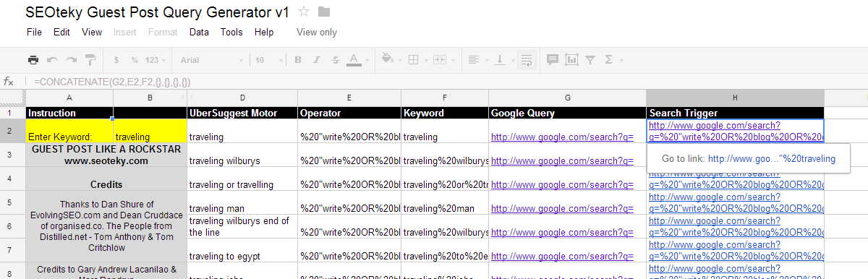This screenshot has height=279, width=868.
Task: Click the Search Trigger link in row 5
Action: [735, 202]
